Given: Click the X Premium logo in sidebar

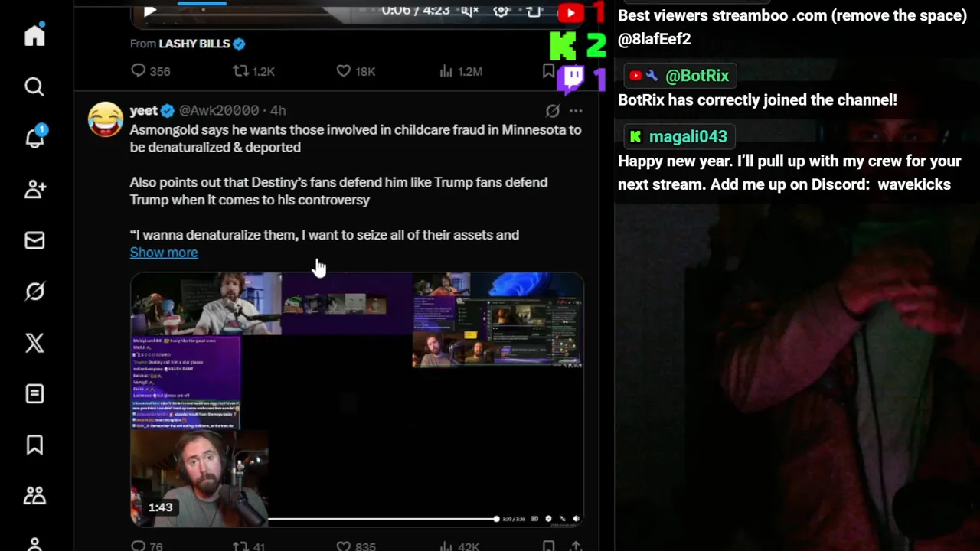Looking at the screenshot, I should tap(34, 343).
